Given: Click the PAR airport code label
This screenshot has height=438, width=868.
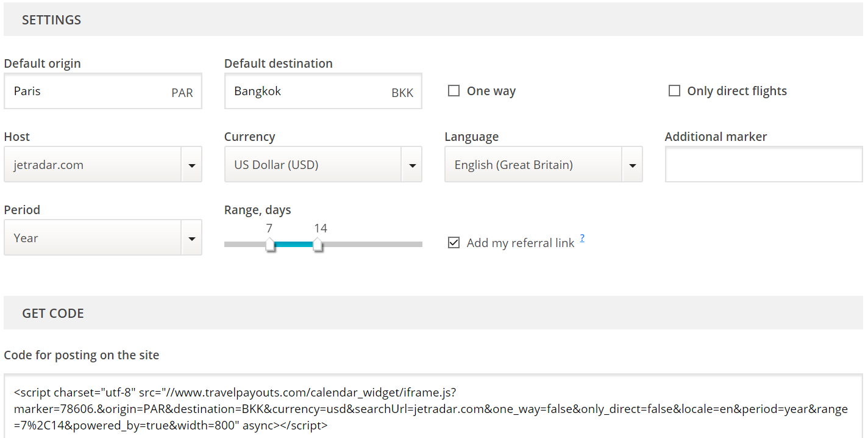Looking at the screenshot, I should point(182,93).
